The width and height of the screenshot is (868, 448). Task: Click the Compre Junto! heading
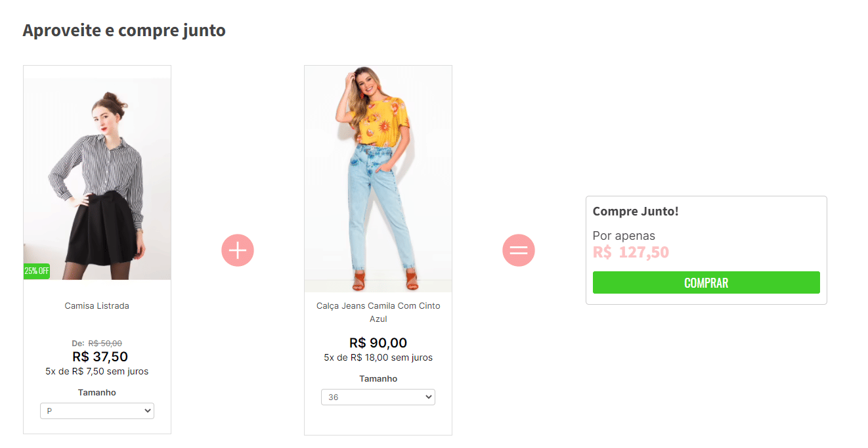pos(636,212)
